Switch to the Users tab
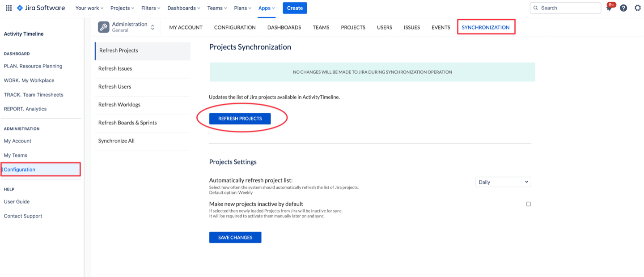This screenshot has height=277, width=644. (384, 27)
